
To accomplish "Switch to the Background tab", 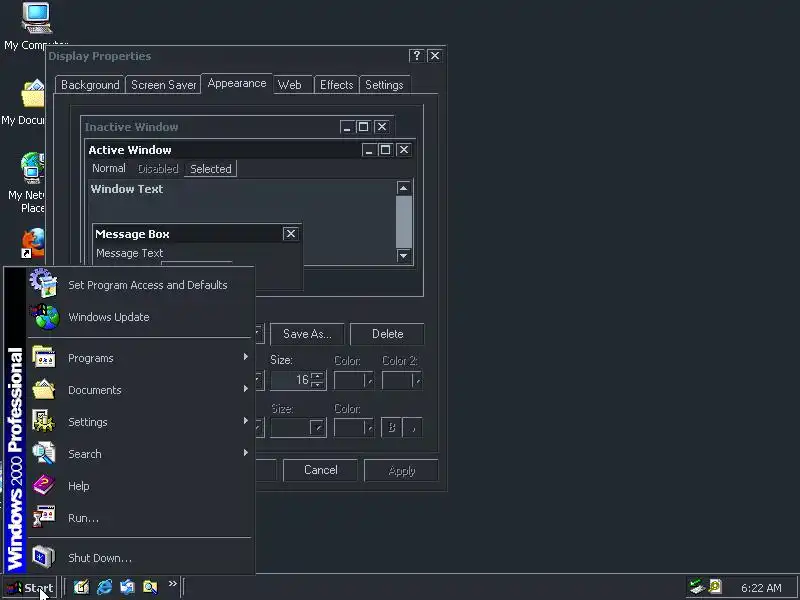I will click(90, 85).
